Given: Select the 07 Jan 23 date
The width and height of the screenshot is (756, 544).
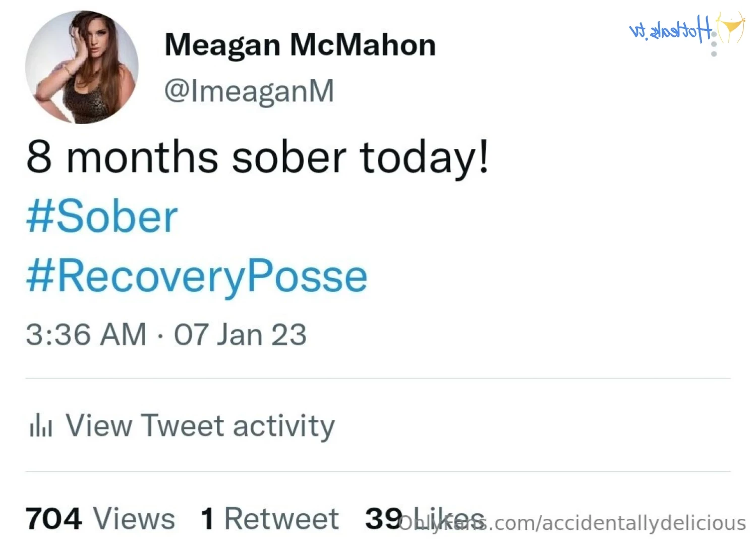Looking at the screenshot, I should pyautogui.click(x=241, y=335).
